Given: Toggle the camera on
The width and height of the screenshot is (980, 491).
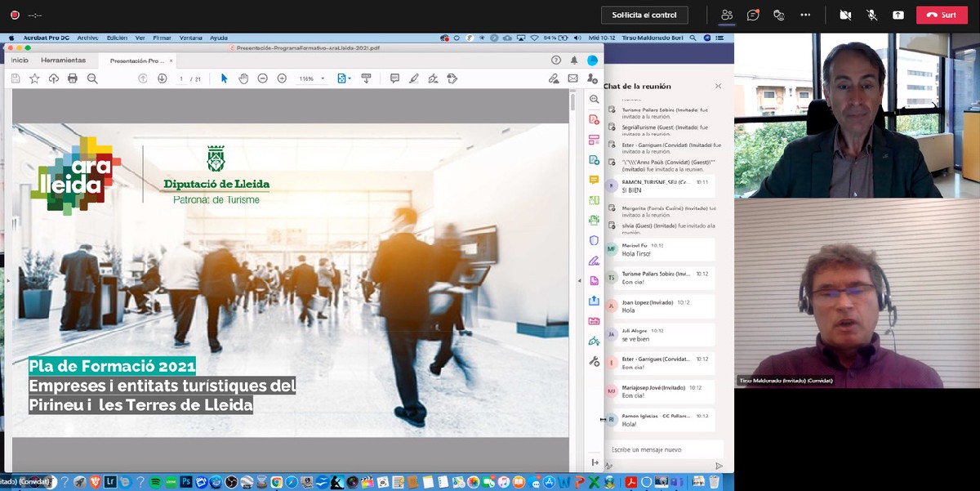Looking at the screenshot, I should [845, 15].
